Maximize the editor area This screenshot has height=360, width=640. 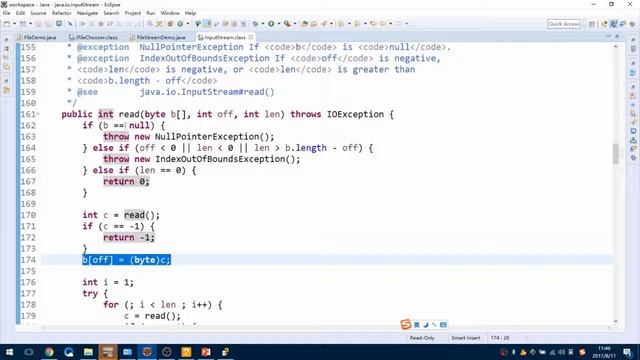(x=617, y=37)
